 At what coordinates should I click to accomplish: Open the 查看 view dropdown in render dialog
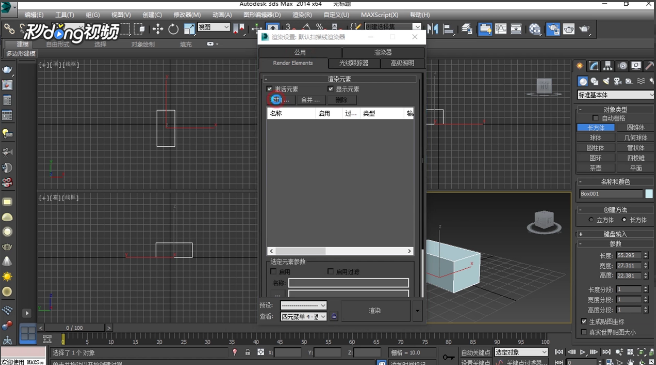303,317
